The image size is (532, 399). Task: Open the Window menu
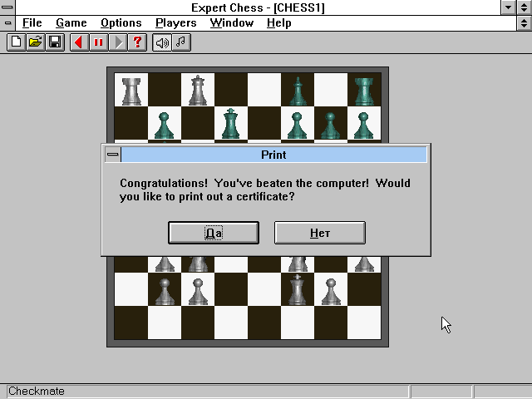(232, 23)
